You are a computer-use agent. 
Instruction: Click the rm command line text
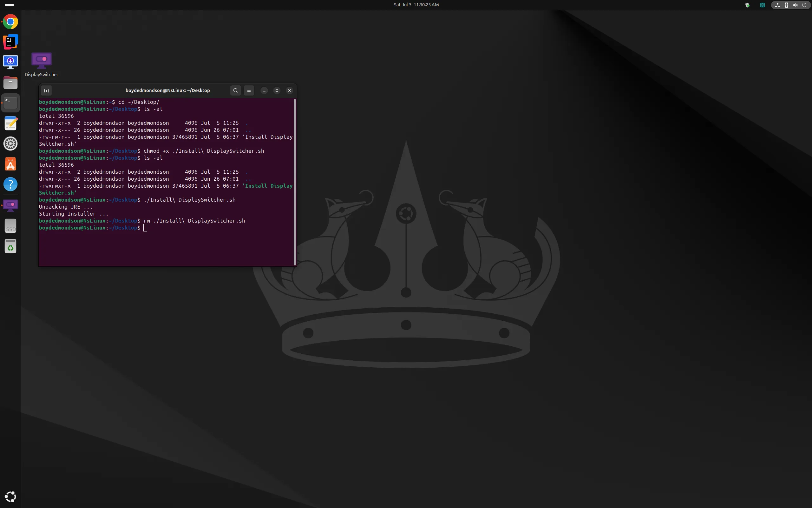(194, 221)
